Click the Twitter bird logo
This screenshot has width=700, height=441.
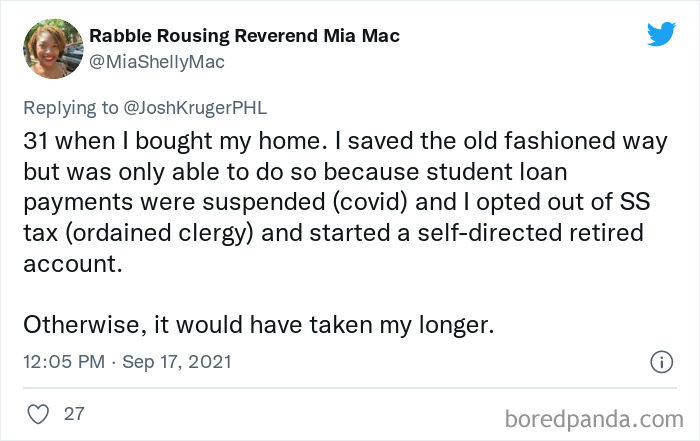(x=661, y=35)
